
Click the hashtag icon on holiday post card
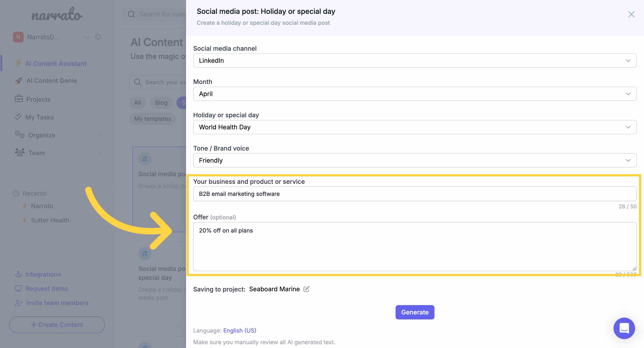(x=145, y=254)
